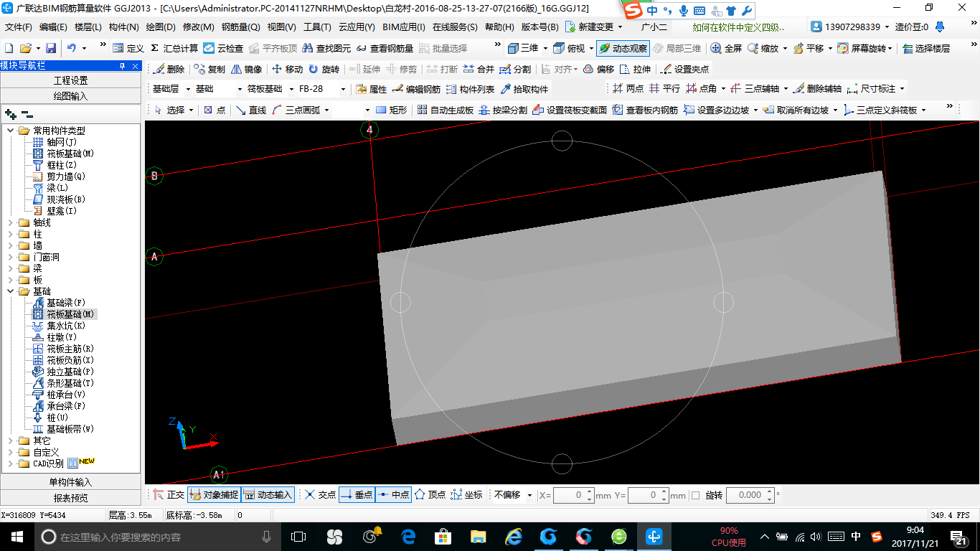Screen dimensions: 980x551
Task: Select 集水坑(K) in the navigation tree
Action: click(65, 326)
